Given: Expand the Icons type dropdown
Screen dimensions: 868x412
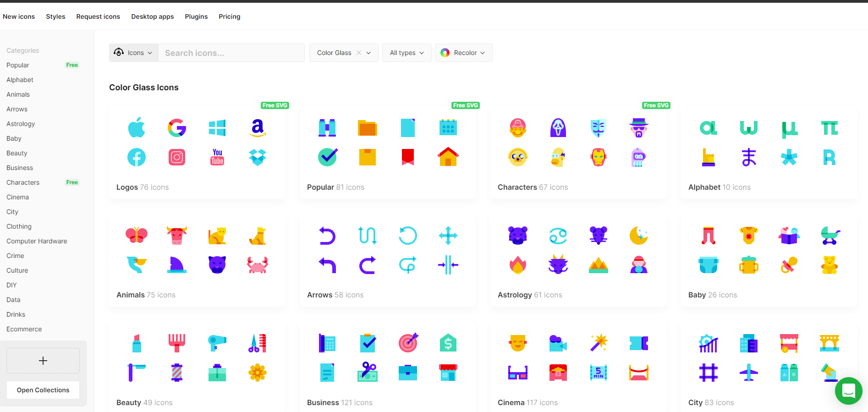Looking at the screenshot, I should point(134,53).
